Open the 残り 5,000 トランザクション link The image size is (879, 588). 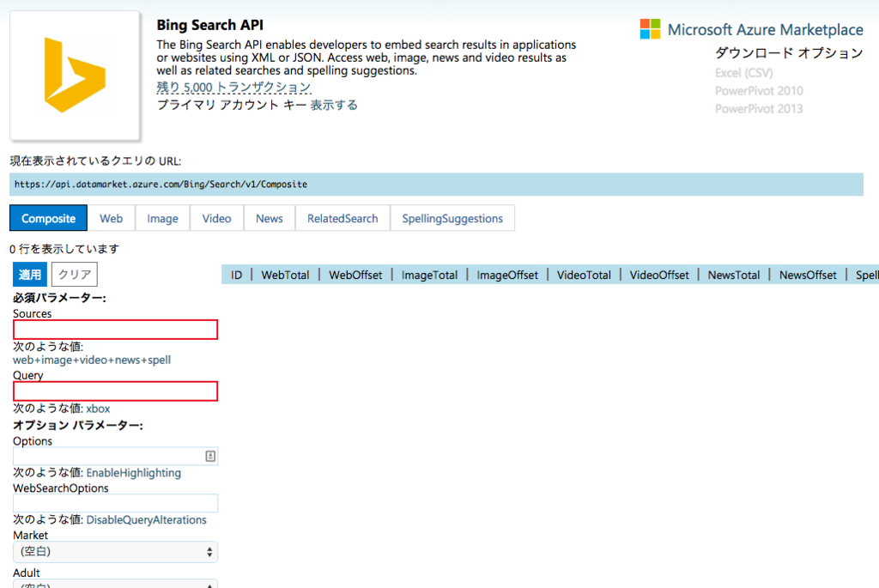pos(233,88)
